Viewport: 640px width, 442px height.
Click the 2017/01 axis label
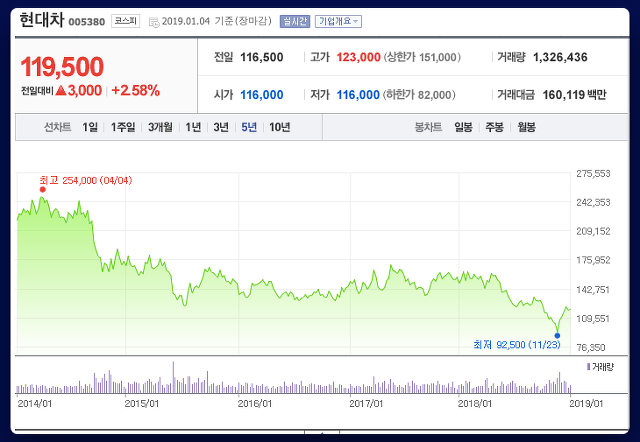tap(366, 403)
